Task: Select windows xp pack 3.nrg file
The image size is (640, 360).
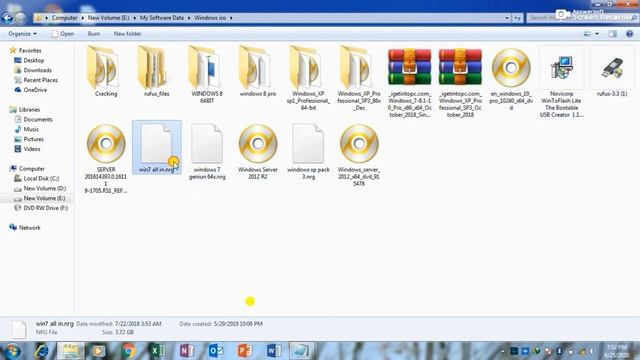Action: pos(308,151)
